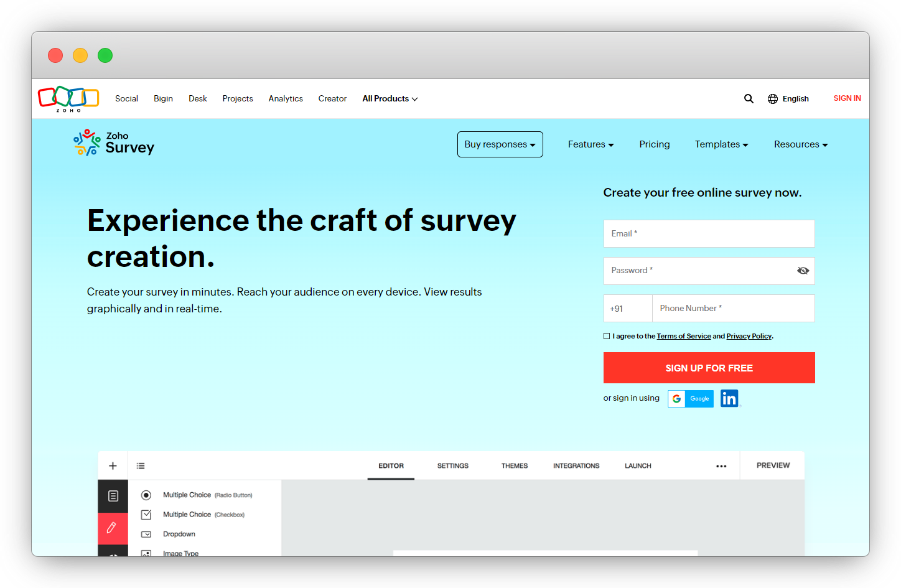901x588 pixels.
Task: Open the Projects product link
Action: pos(238,99)
